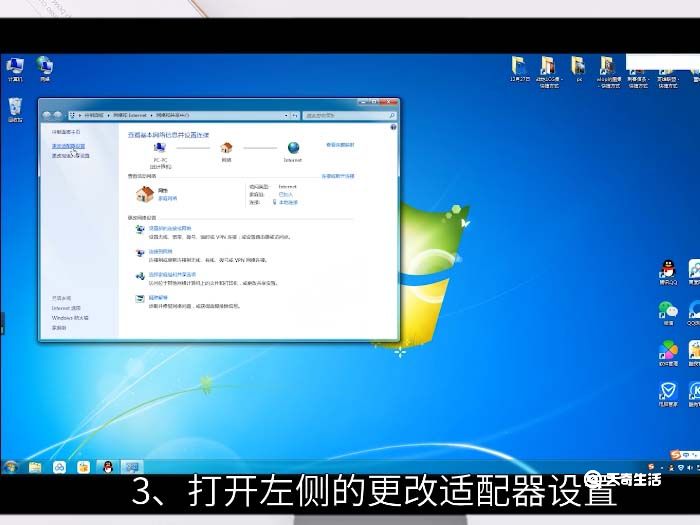Click the volume speaker icon in system tray

pyautogui.click(x=690, y=467)
